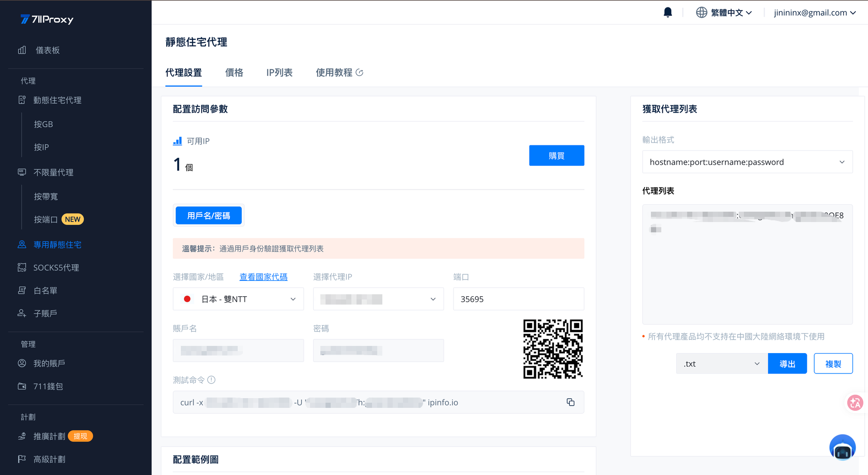Click the 推廣計劃 hand icon
Screen dimensions: 868x475
point(22,436)
